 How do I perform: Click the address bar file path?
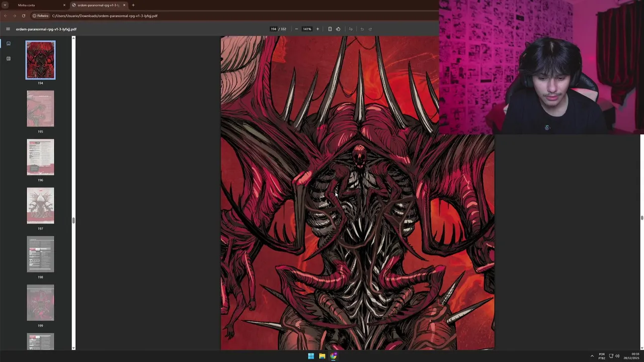click(105, 16)
